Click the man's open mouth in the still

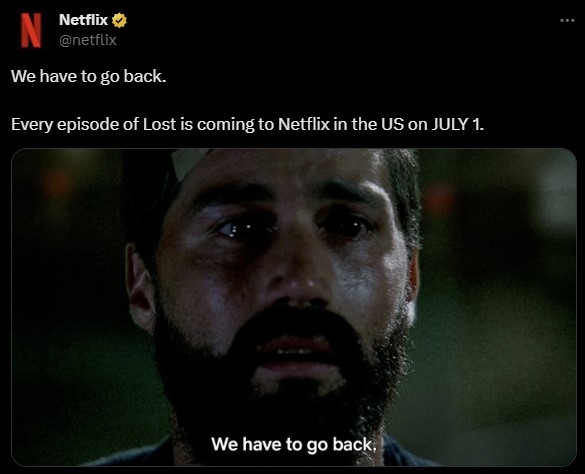[295, 350]
